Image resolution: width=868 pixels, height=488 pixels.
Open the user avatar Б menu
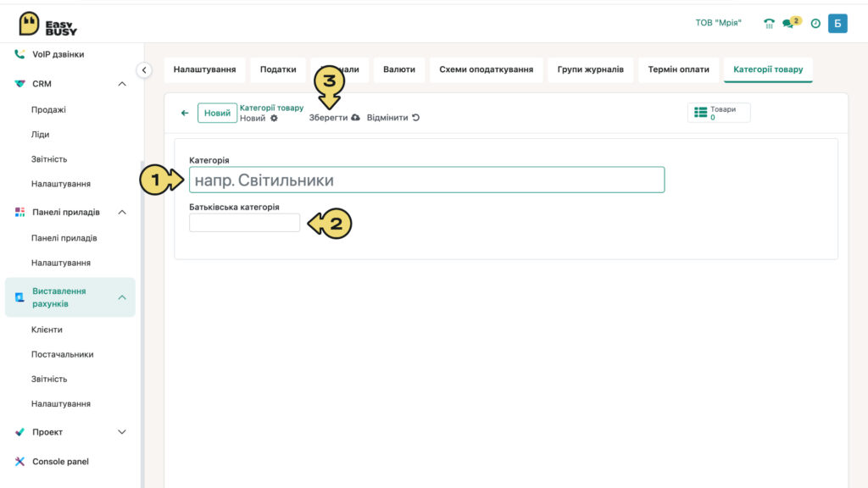click(837, 23)
